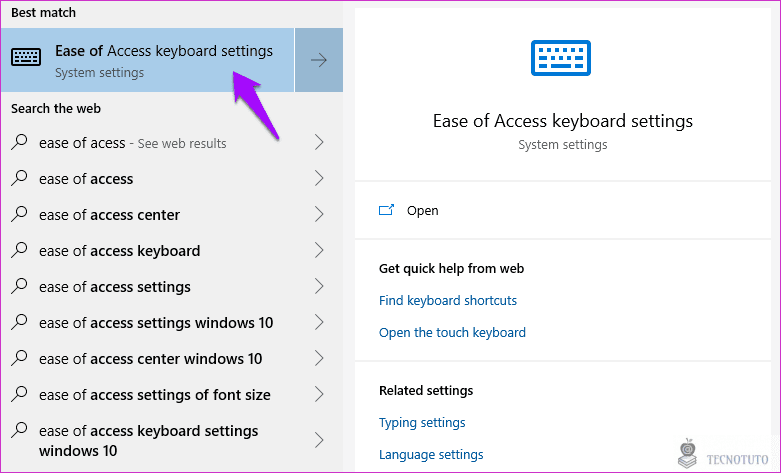This screenshot has height=473, width=781.
Task: Click search icon beside 'ease of access keyboard'
Action: coord(19,249)
